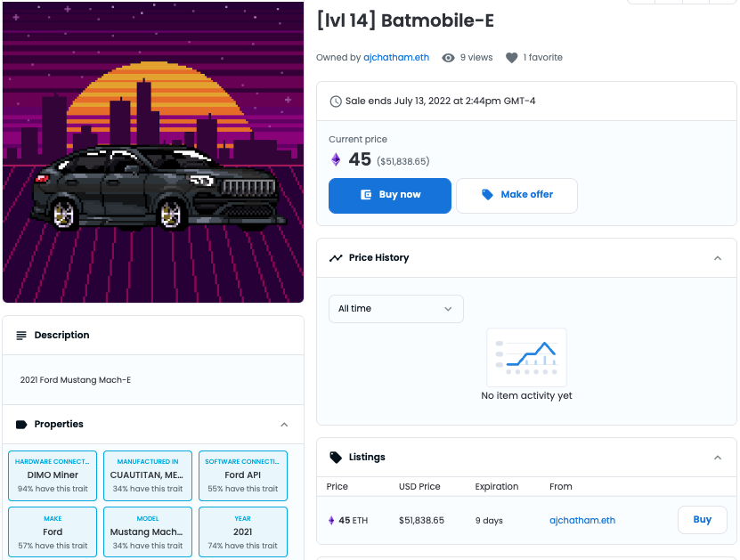Click the Price History trend icon
This screenshot has height=560, width=740.
[336, 258]
